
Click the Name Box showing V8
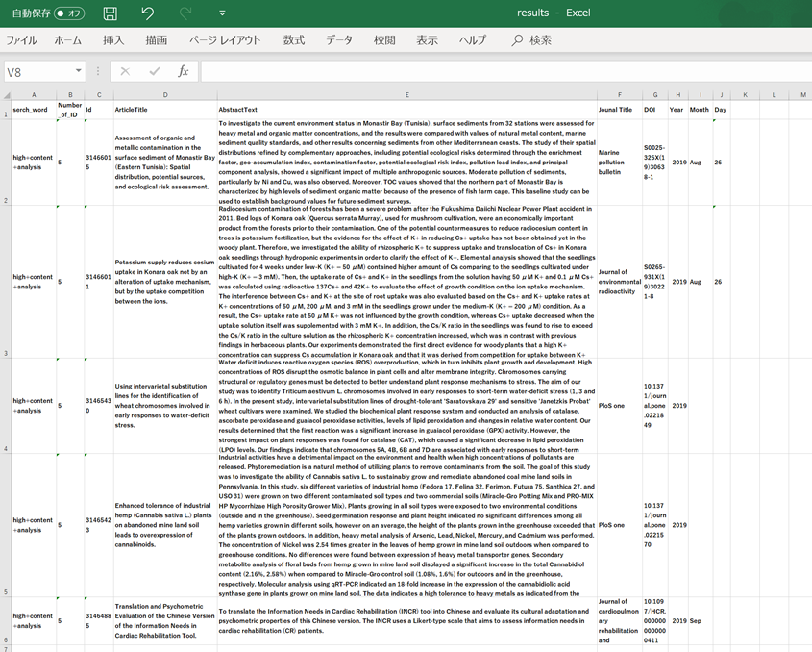point(37,72)
